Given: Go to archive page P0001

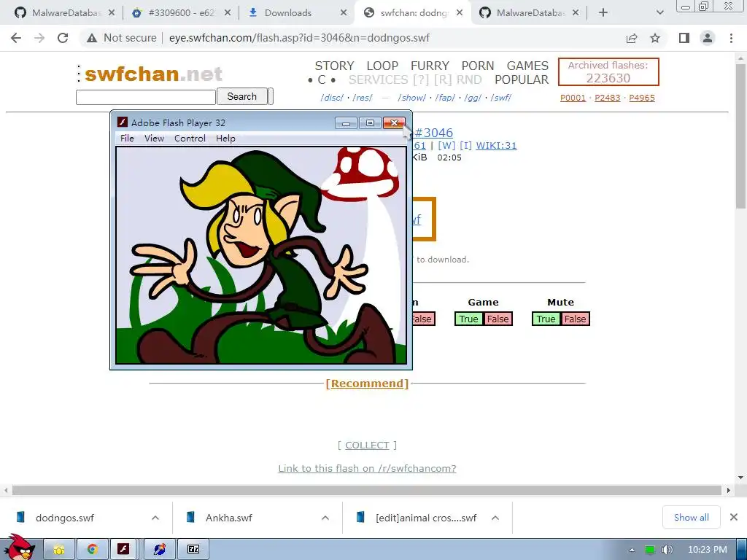Looking at the screenshot, I should [x=573, y=98].
